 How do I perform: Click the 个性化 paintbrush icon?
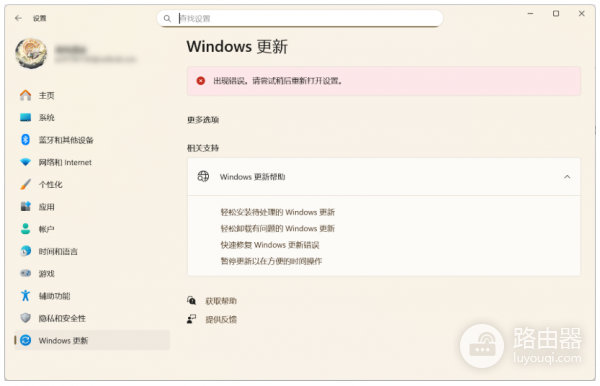coord(26,184)
